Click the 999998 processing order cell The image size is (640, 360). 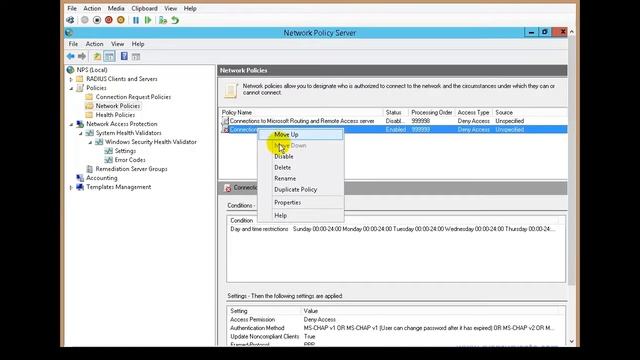click(420, 121)
